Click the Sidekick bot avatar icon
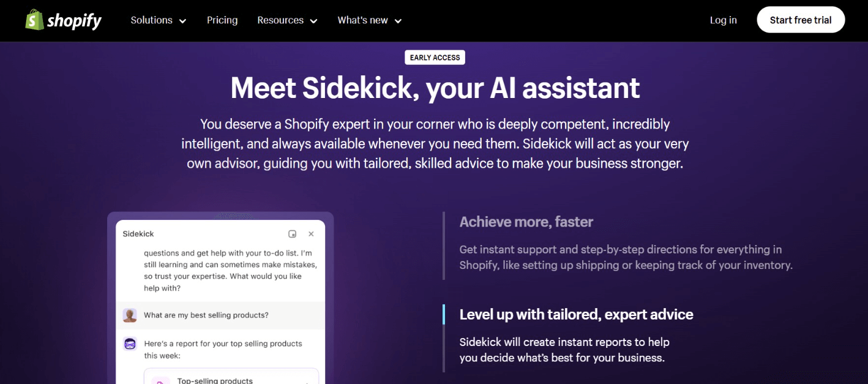The image size is (868, 384). [x=130, y=344]
